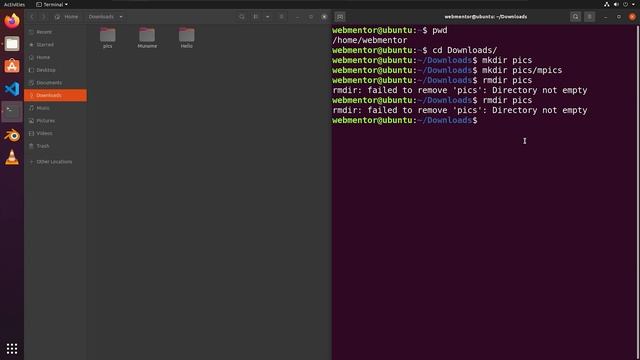Open the Files app in the dock
The height and width of the screenshot is (360, 640).
pyautogui.click(x=12, y=43)
